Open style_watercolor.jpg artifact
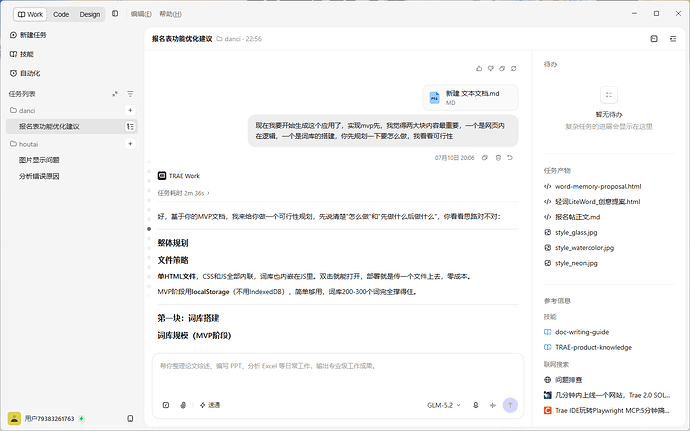This screenshot has height=431, width=690. click(579, 248)
